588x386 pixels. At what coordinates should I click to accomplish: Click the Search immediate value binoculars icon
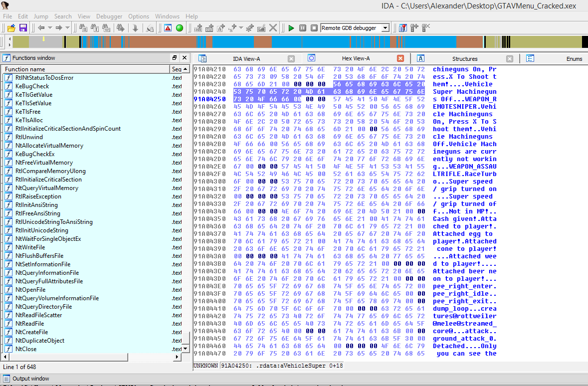(83, 28)
